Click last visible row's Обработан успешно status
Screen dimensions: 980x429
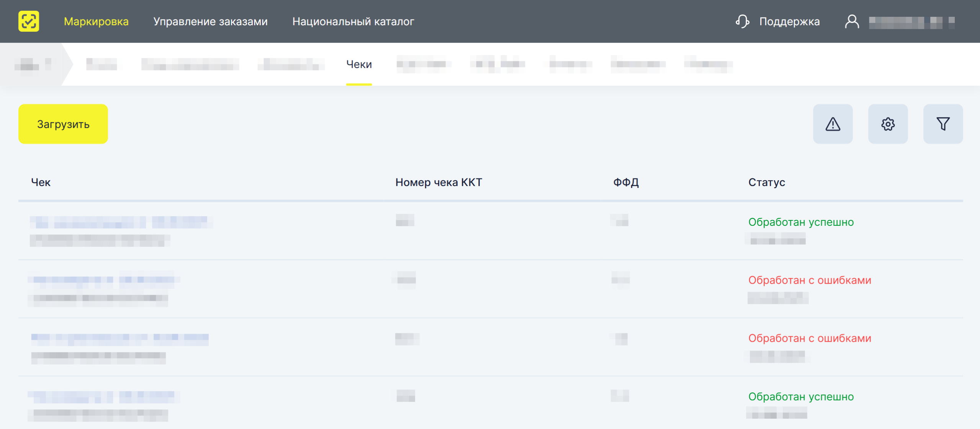801,396
